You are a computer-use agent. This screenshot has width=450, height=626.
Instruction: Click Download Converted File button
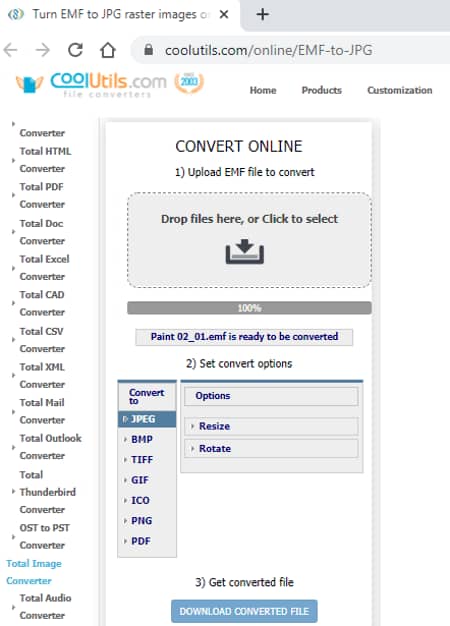[x=244, y=611]
